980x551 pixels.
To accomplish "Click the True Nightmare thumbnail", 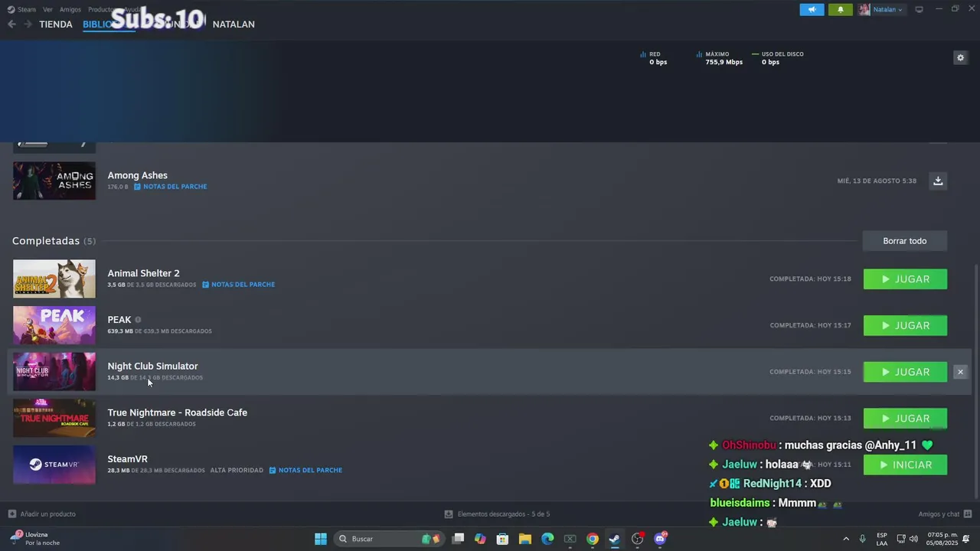I will click(54, 418).
